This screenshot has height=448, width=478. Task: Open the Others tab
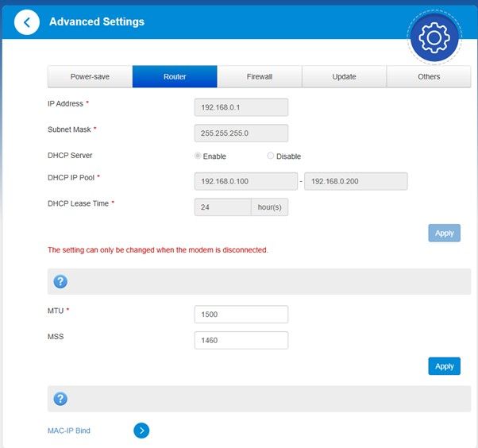[429, 77]
